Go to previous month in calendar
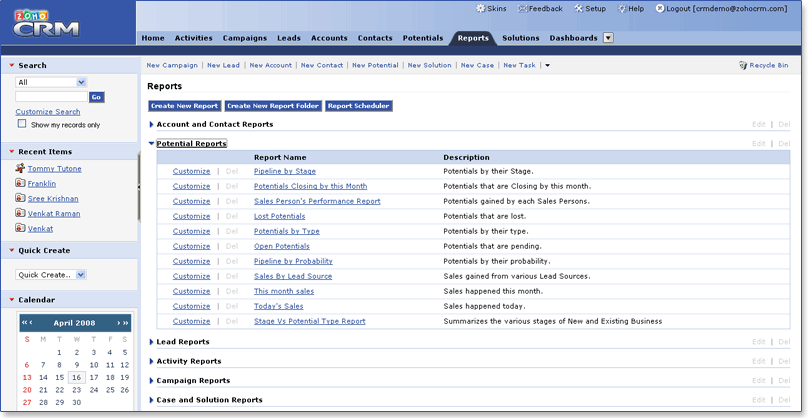This screenshot has height=418, width=808. click(x=31, y=323)
